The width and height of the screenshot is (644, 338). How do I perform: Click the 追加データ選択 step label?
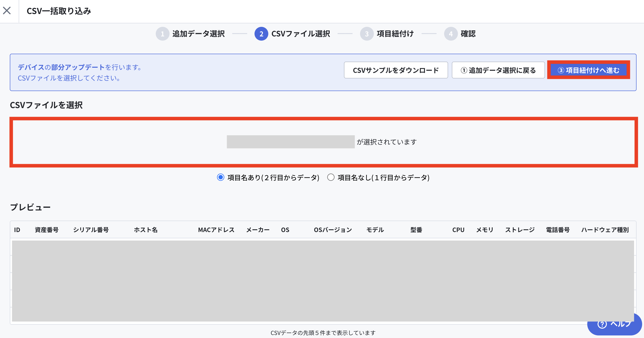click(198, 34)
